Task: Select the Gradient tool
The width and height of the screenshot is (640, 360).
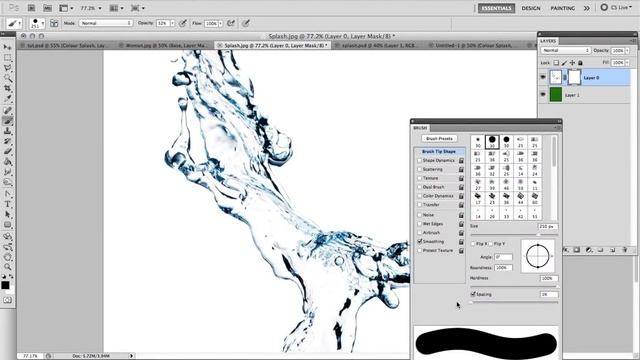Action: (x=7, y=162)
